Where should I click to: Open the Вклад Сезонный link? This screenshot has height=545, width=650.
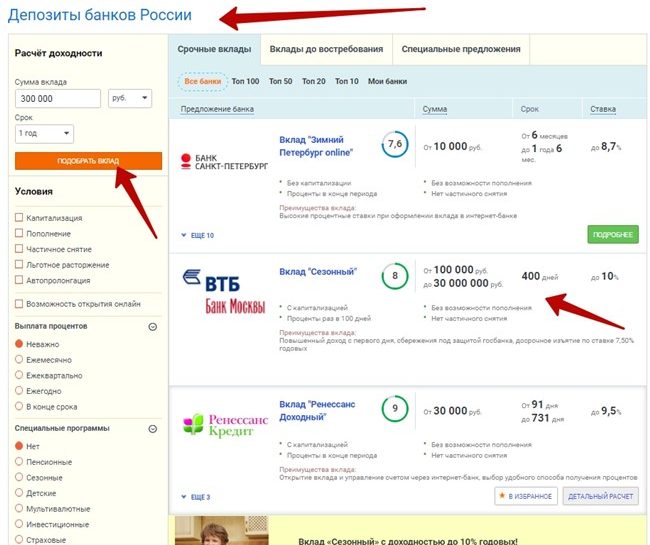pyautogui.click(x=318, y=272)
